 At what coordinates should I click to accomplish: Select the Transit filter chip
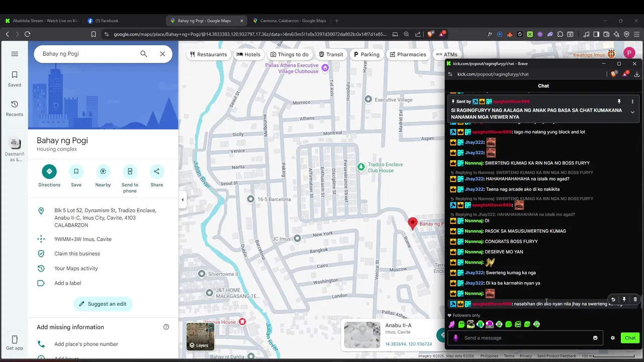[x=331, y=54]
